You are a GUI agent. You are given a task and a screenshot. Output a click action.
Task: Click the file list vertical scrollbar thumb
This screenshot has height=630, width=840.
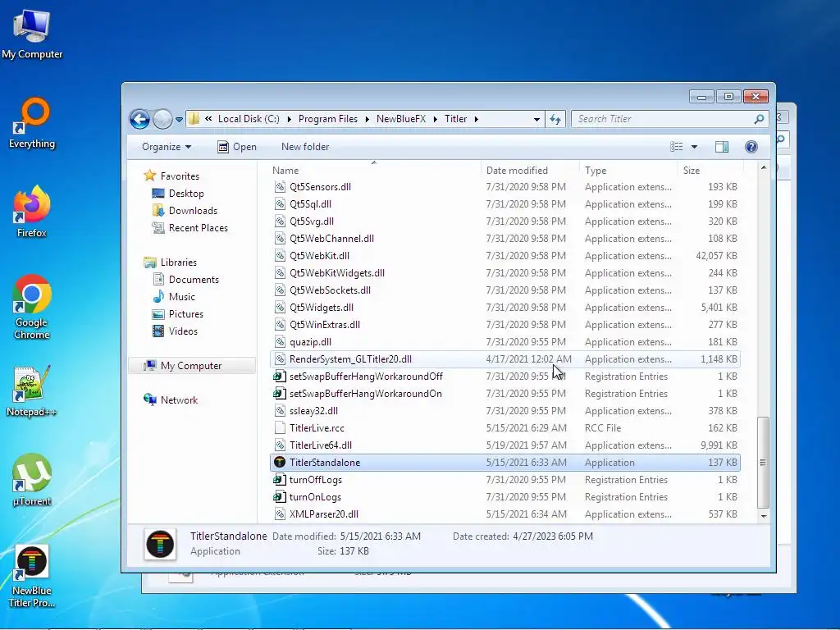click(x=763, y=463)
